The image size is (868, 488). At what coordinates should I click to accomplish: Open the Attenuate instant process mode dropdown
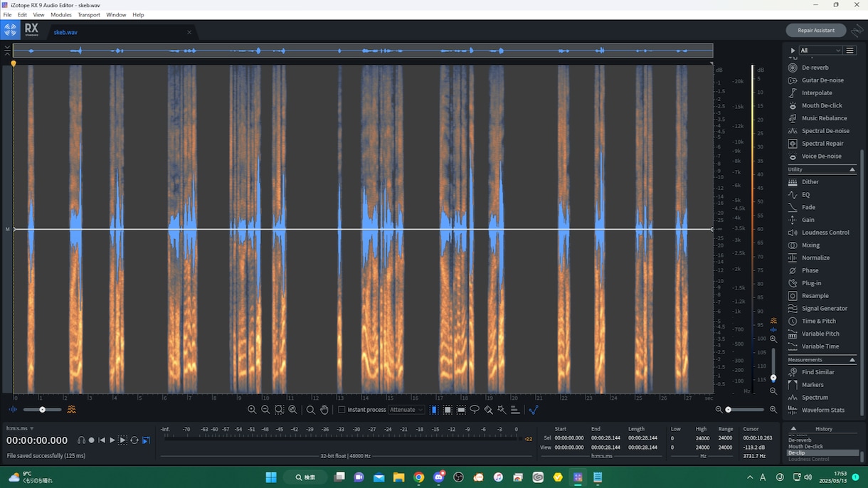[x=406, y=410]
